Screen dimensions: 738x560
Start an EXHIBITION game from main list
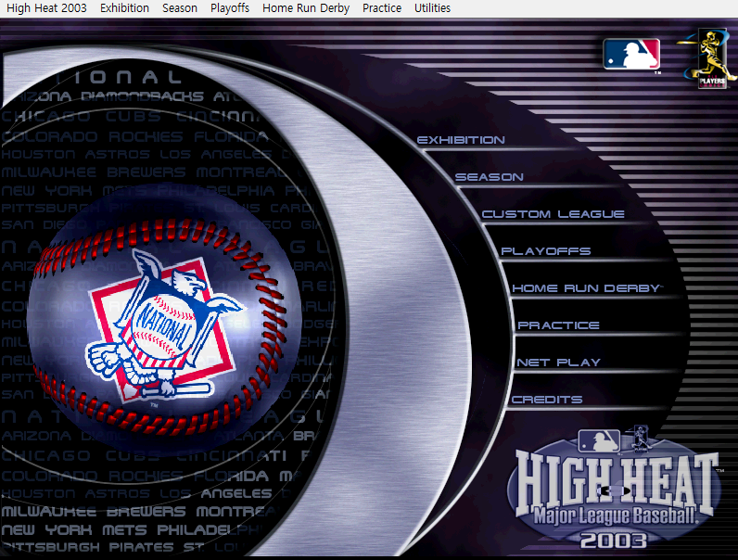tap(461, 140)
